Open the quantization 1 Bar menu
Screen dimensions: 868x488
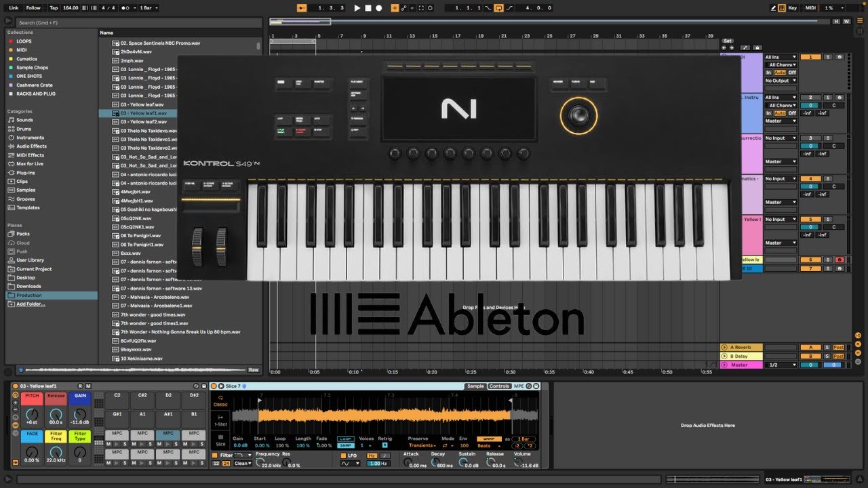(149, 8)
